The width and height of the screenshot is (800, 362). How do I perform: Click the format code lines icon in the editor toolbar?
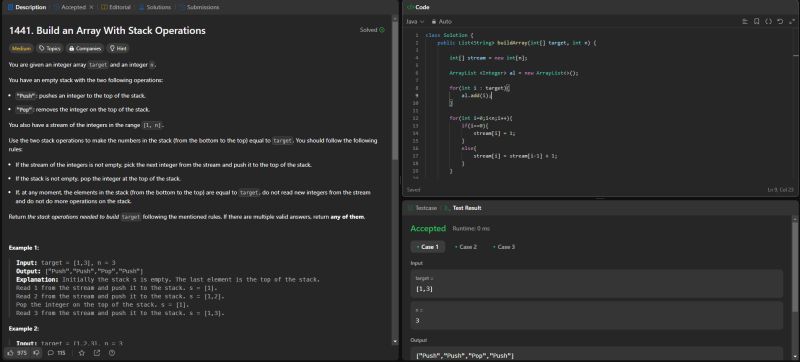click(745, 21)
